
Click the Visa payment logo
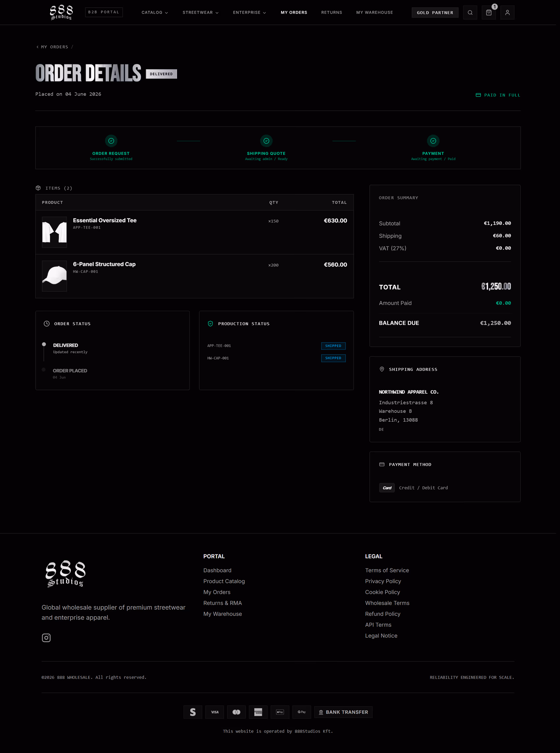pyautogui.click(x=214, y=712)
